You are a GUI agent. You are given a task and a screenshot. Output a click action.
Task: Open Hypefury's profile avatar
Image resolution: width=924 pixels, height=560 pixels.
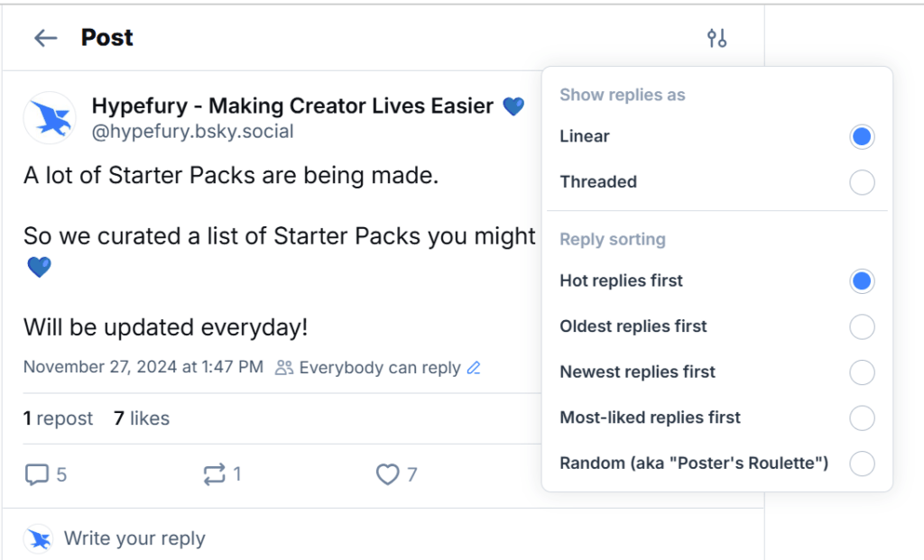tap(50, 117)
